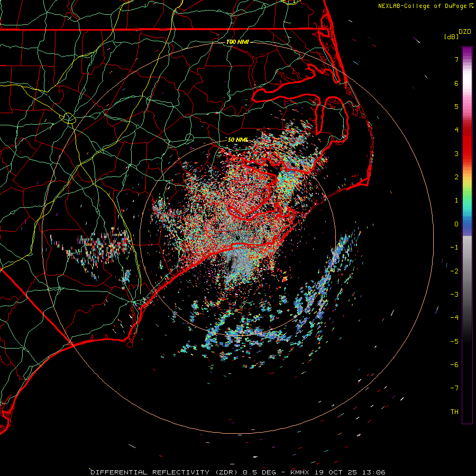This screenshot has height=476, width=476.
Task: Click the DZD label above the color scale
Action: [465, 32]
